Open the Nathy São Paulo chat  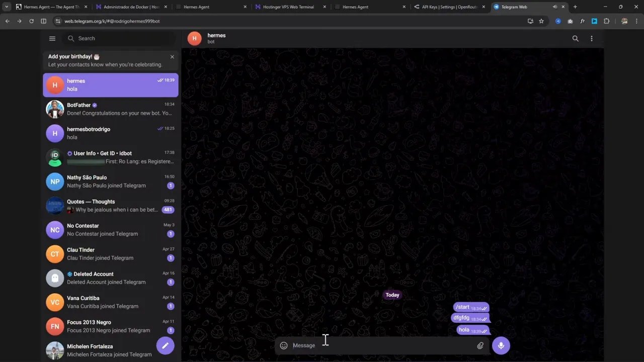coord(111,182)
